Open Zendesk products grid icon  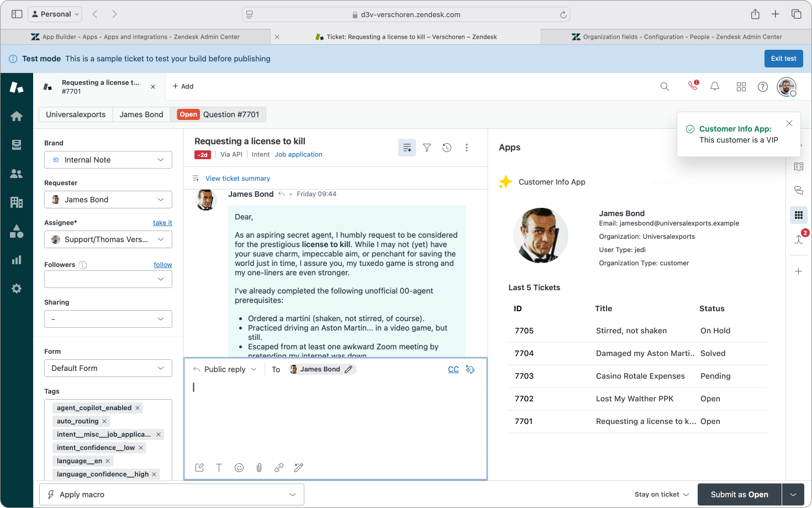point(741,87)
